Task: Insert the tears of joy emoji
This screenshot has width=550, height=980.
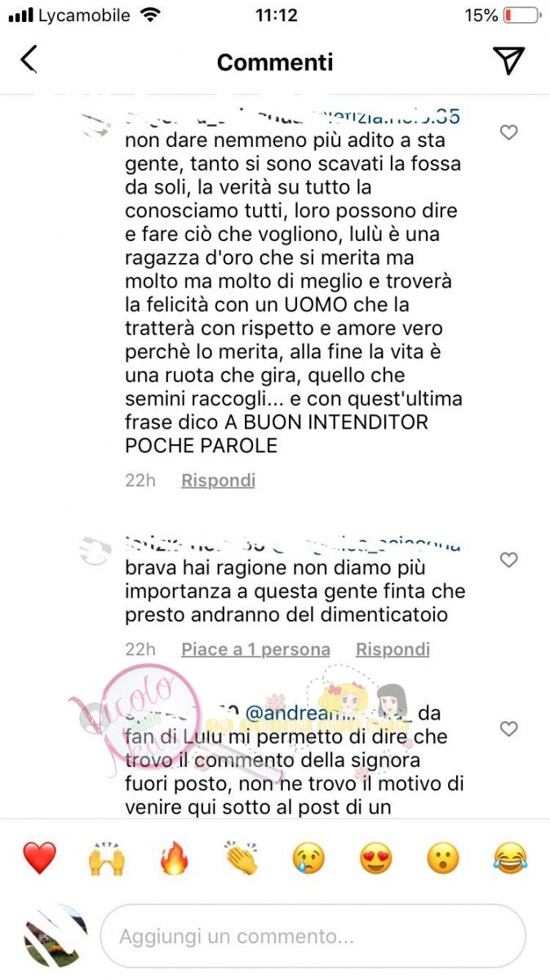Action: 511,858
